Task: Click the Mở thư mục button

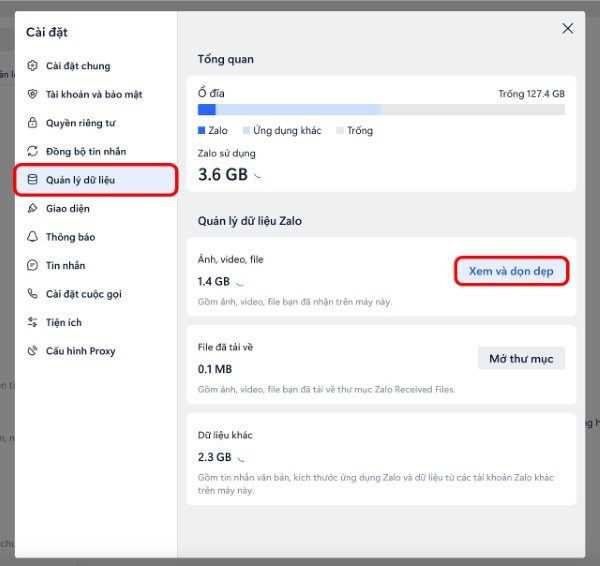Action: (x=521, y=358)
